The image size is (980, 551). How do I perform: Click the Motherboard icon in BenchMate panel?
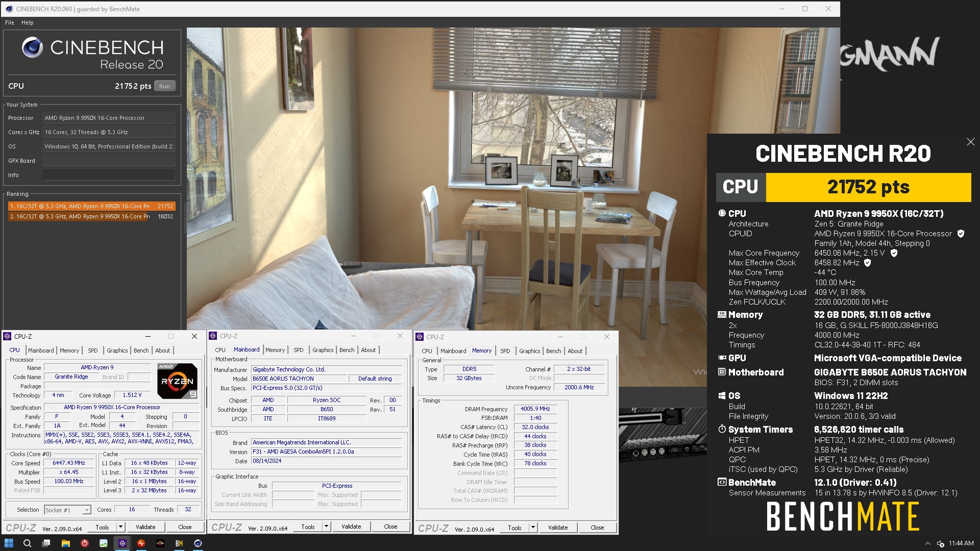722,372
